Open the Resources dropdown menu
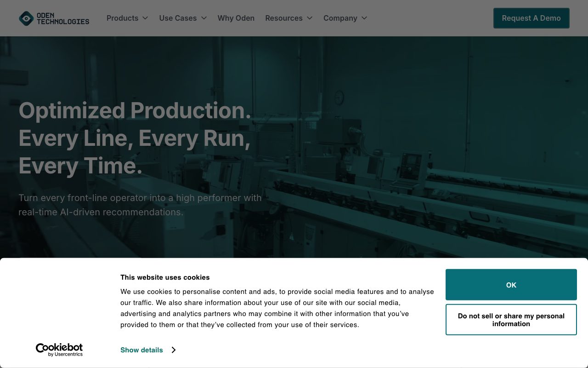588x368 pixels. coord(289,18)
